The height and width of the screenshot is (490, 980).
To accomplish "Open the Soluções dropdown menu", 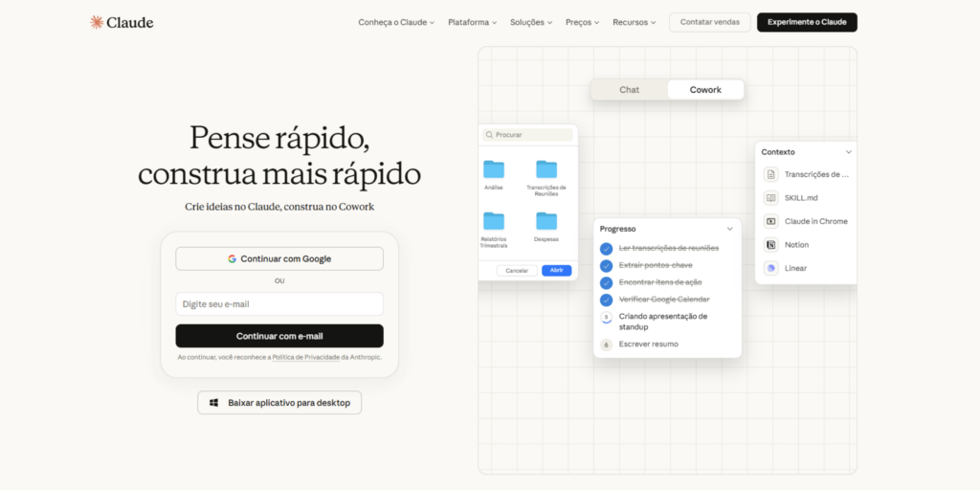I will [x=531, y=23].
